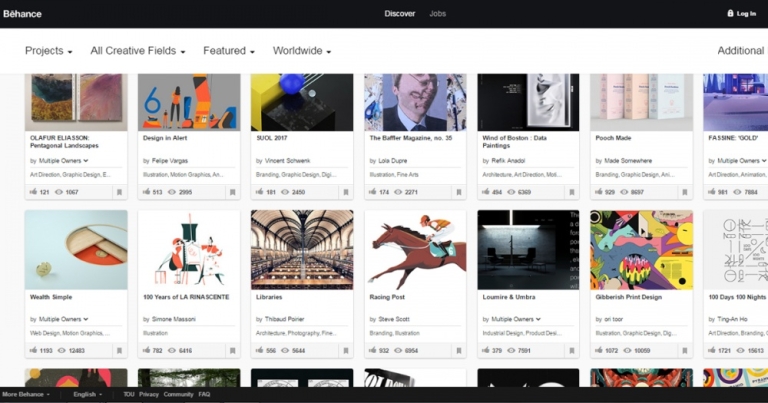
Task: Bookmark the Wealth Simple project
Action: (x=119, y=351)
